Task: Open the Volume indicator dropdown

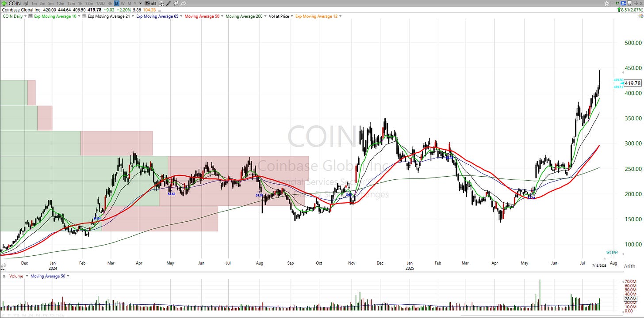Action: click(x=27, y=276)
